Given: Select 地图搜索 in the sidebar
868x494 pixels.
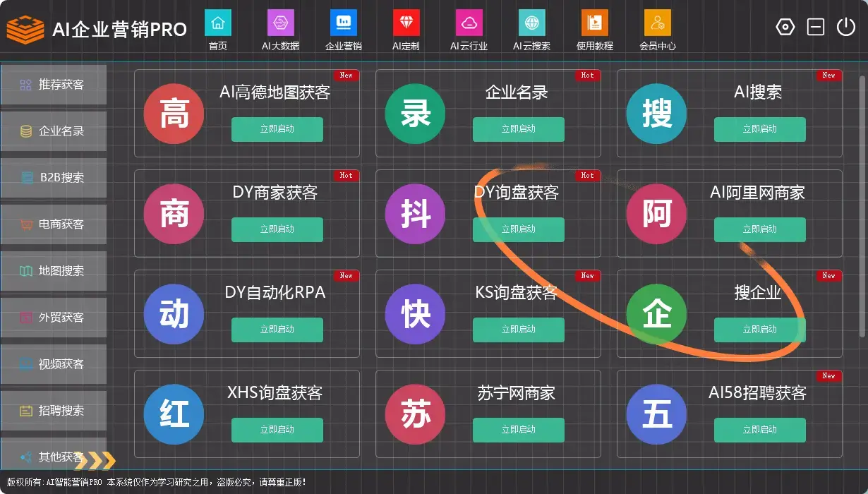Looking at the screenshot, I should pyautogui.click(x=54, y=271).
